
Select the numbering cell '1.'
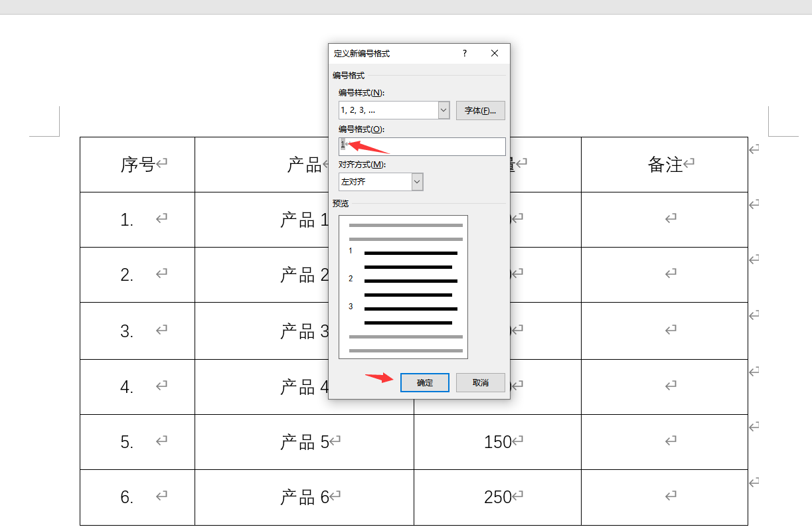tap(137, 220)
